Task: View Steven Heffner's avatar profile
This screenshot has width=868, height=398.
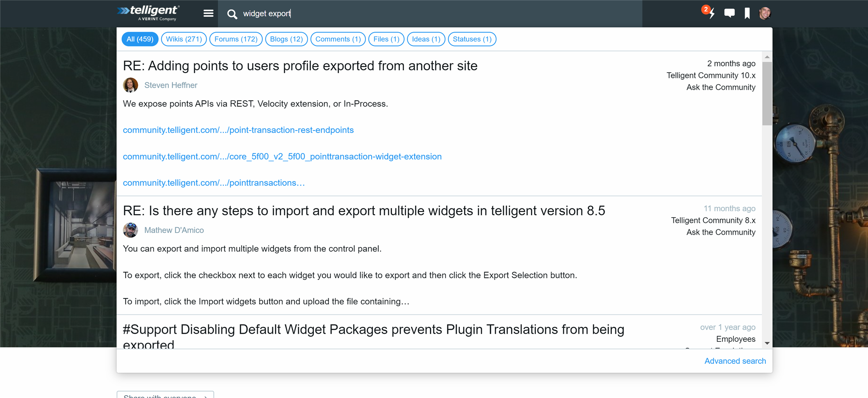Action: (x=130, y=85)
